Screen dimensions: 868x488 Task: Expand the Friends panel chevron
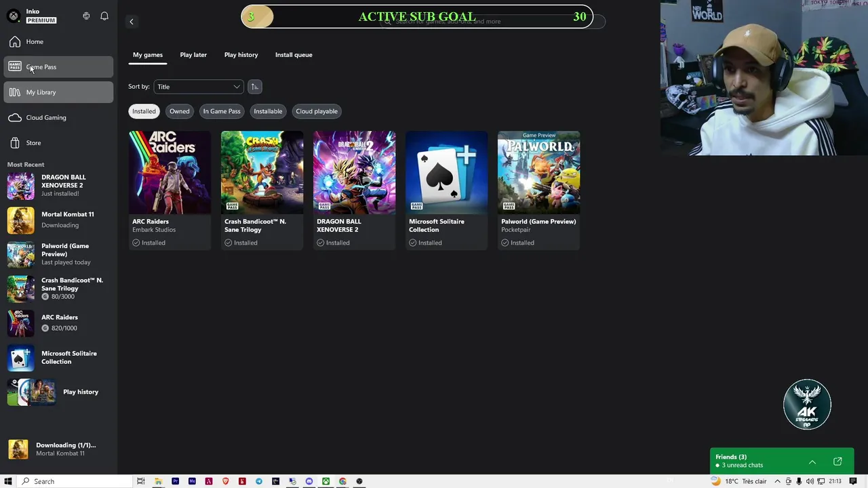812,462
